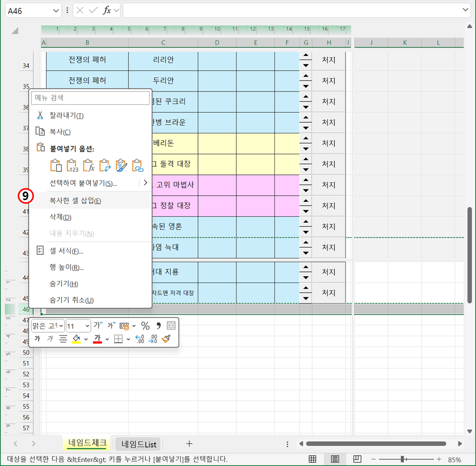This screenshot has width=476, height=466.
Task: Select Insert Copied Cells (복사한 셀 삽입)
Action: point(90,200)
